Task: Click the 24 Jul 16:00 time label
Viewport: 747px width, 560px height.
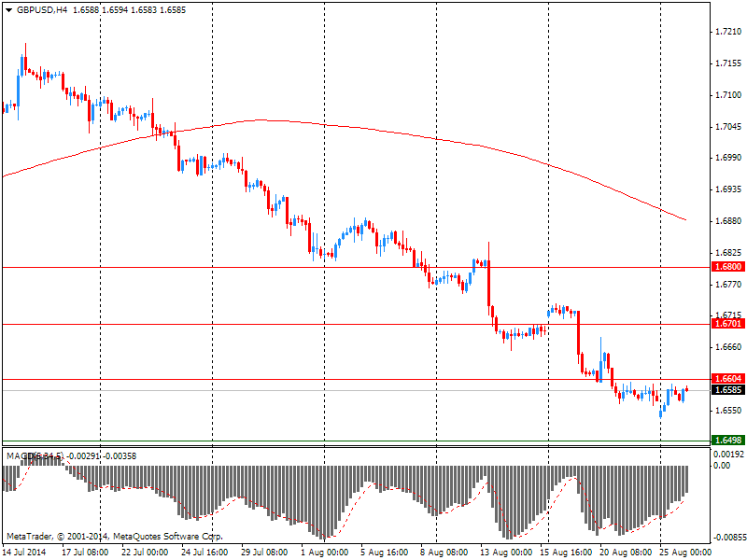Action: pos(204,553)
